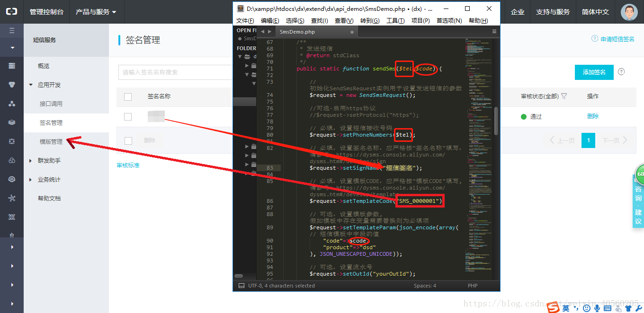
Task: Click pagination page 1 button
Action: tap(588, 140)
